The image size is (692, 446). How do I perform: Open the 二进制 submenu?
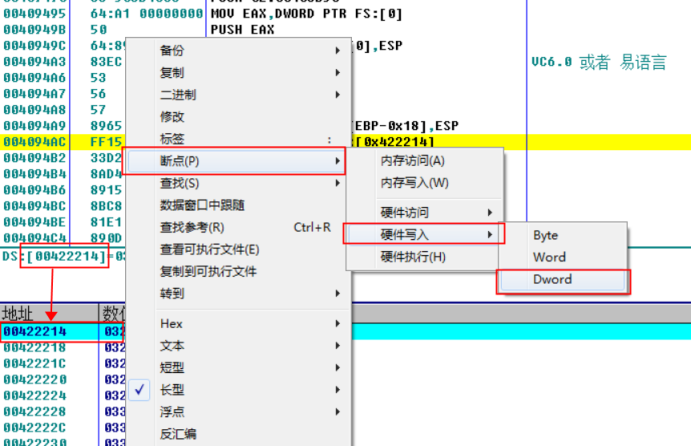pyautogui.click(x=238, y=94)
